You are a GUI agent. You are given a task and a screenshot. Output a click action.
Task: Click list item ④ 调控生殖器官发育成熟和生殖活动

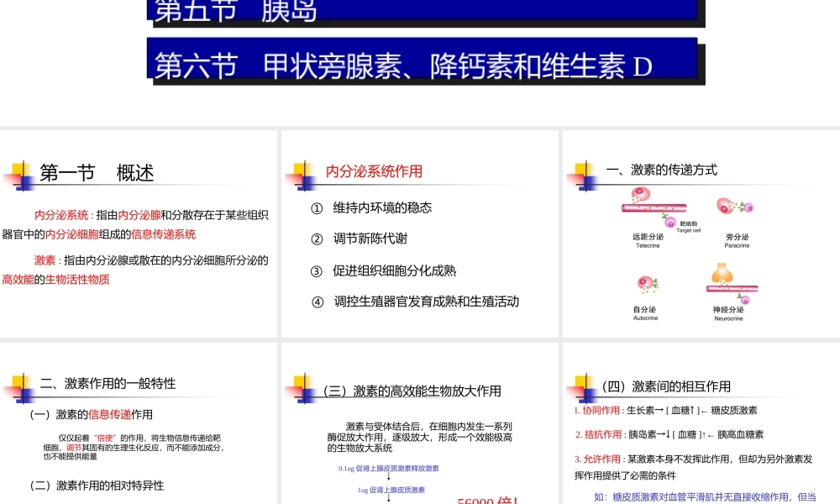415,302
